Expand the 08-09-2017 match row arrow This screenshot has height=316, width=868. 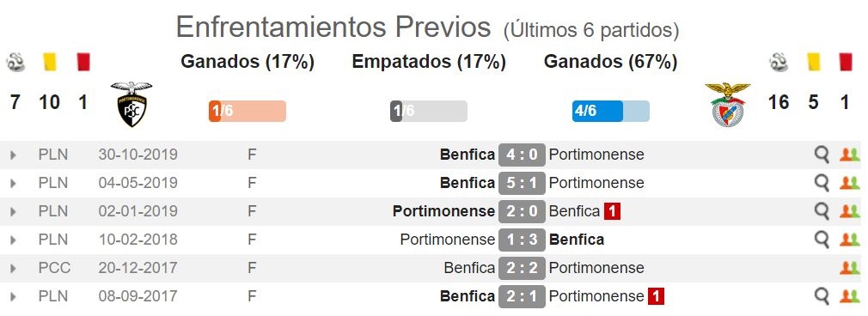(13, 296)
